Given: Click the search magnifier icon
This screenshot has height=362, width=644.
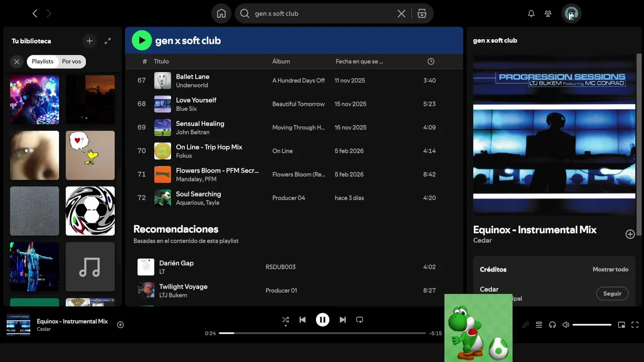Looking at the screenshot, I should [245, 14].
